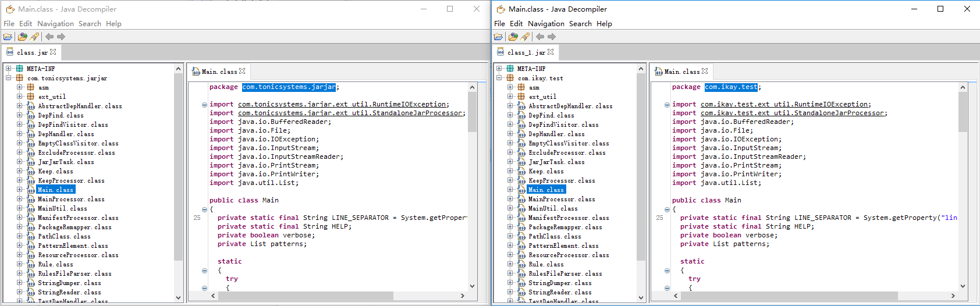Screen dimensions: 980x306
Task: Collapse class body fold marker in right editor
Action: click(x=667, y=209)
